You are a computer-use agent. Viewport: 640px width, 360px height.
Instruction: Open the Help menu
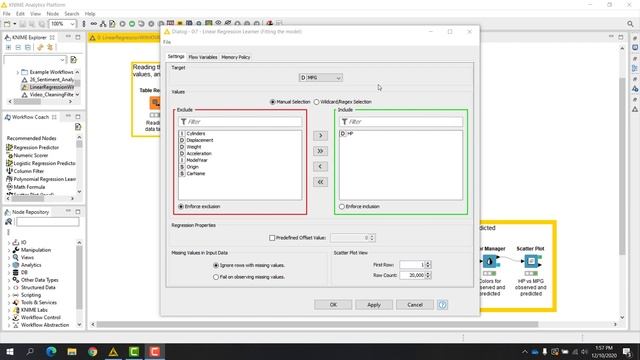[x=90, y=14]
